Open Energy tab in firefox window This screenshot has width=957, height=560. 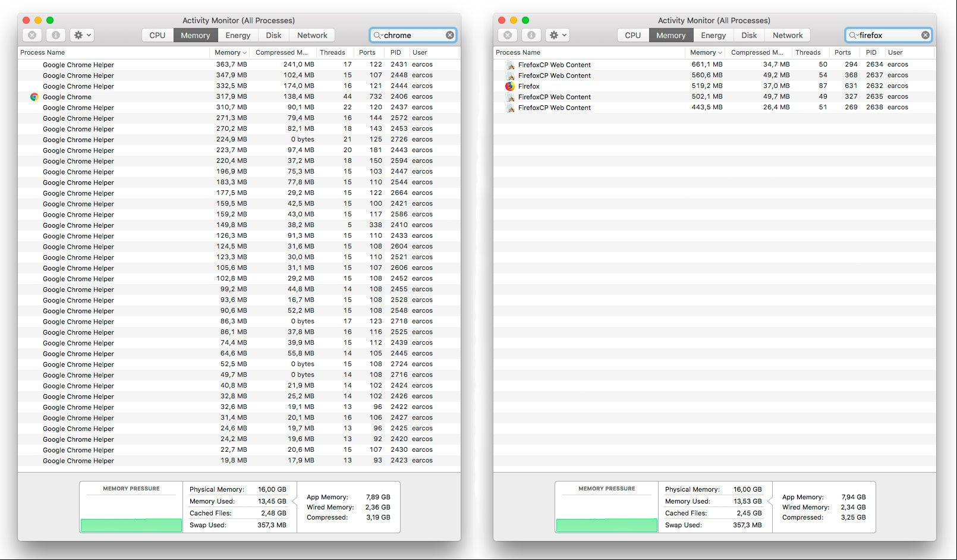click(713, 35)
